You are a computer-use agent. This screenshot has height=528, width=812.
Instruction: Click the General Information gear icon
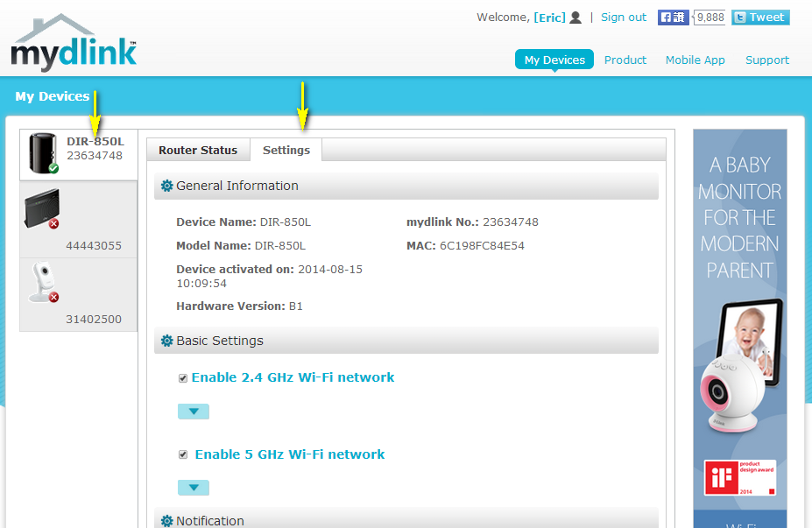pos(167,186)
